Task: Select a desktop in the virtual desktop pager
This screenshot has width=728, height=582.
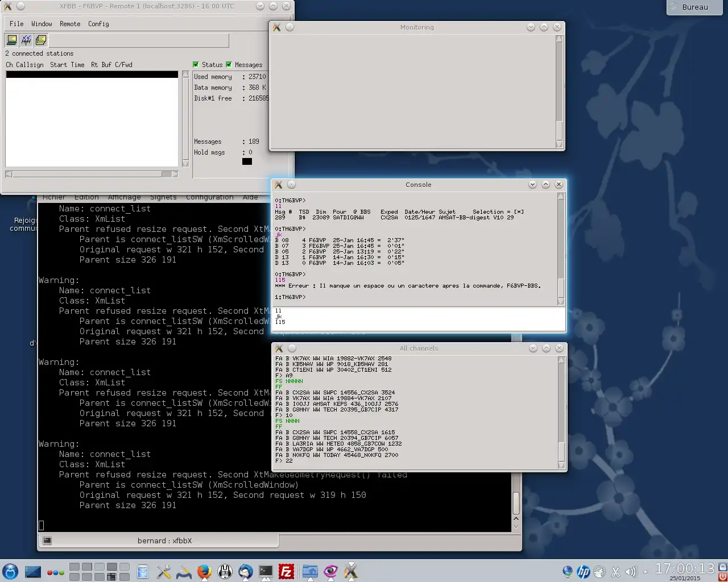Action: tap(100, 572)
